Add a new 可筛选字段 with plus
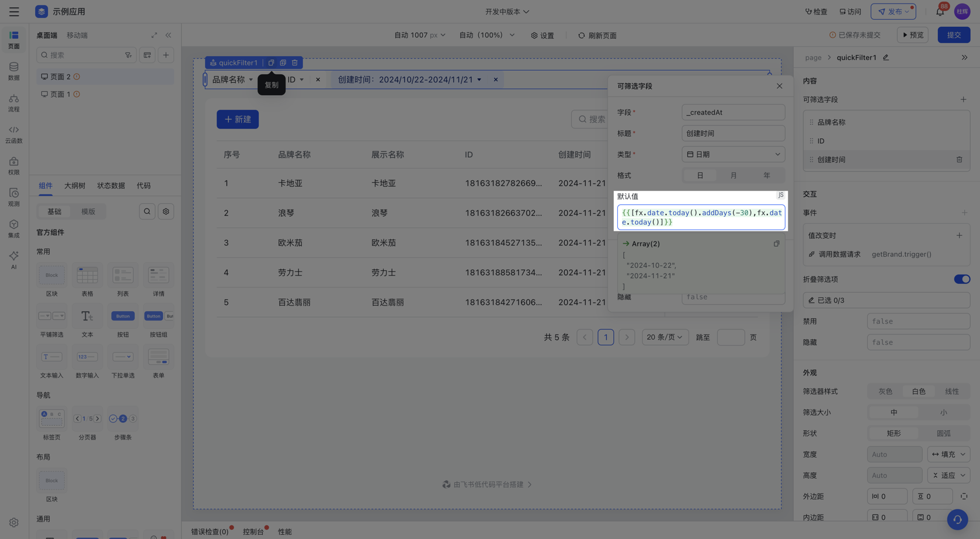980x539 pixels. pos(964,99)
